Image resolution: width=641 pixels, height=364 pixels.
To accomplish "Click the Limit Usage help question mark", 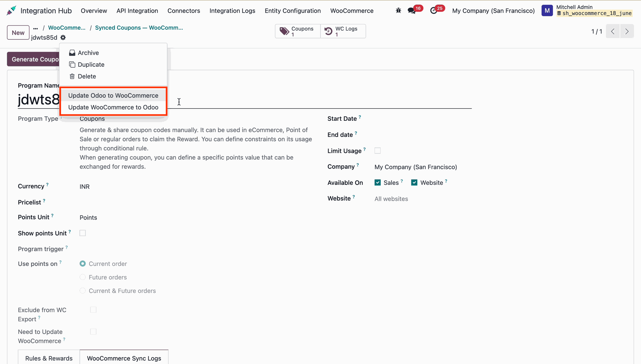I will point(365,149).
